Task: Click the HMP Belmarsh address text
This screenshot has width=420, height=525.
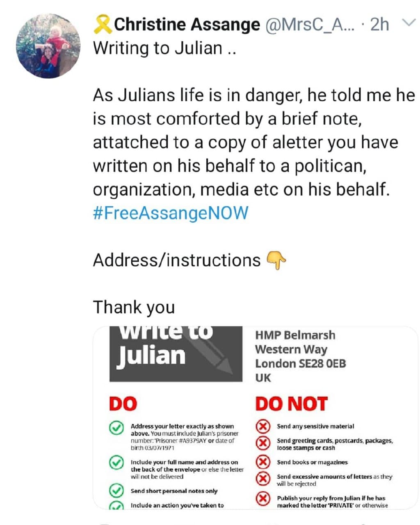Action: point(300,356)
